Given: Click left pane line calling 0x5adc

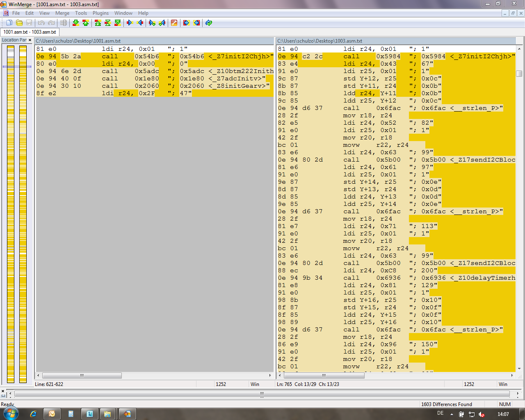Looking at the screenshot, I should pos(155,71).
